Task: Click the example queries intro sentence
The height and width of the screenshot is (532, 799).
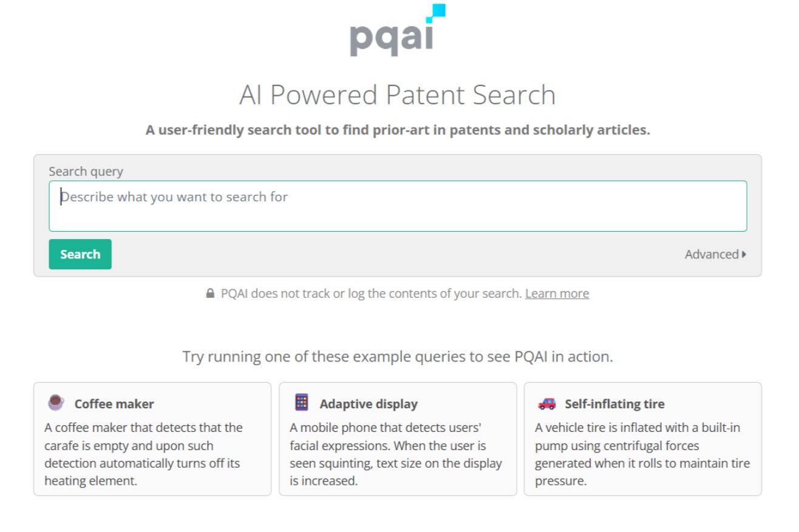Action: [x=398, y=357]
